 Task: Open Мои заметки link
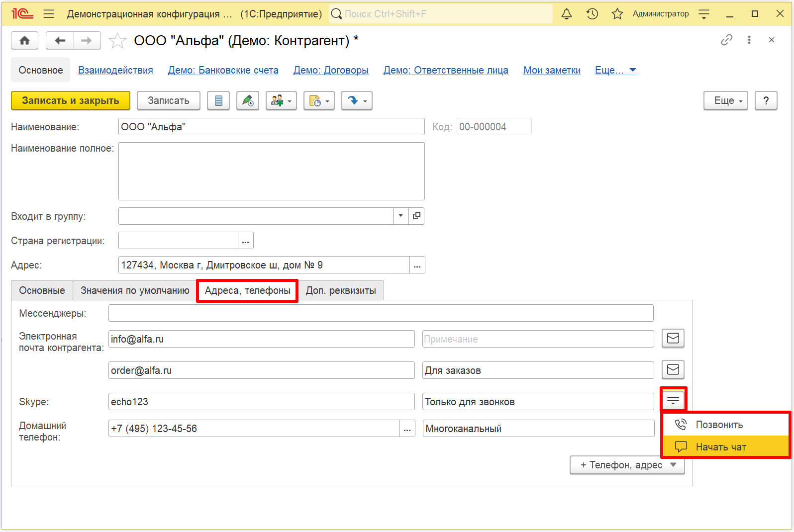(x=552, y=70)
